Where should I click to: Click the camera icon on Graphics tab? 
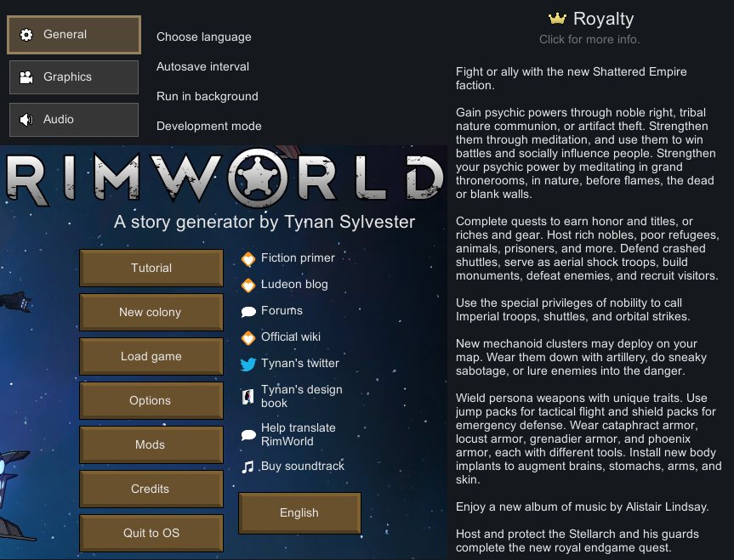(26, 77)
